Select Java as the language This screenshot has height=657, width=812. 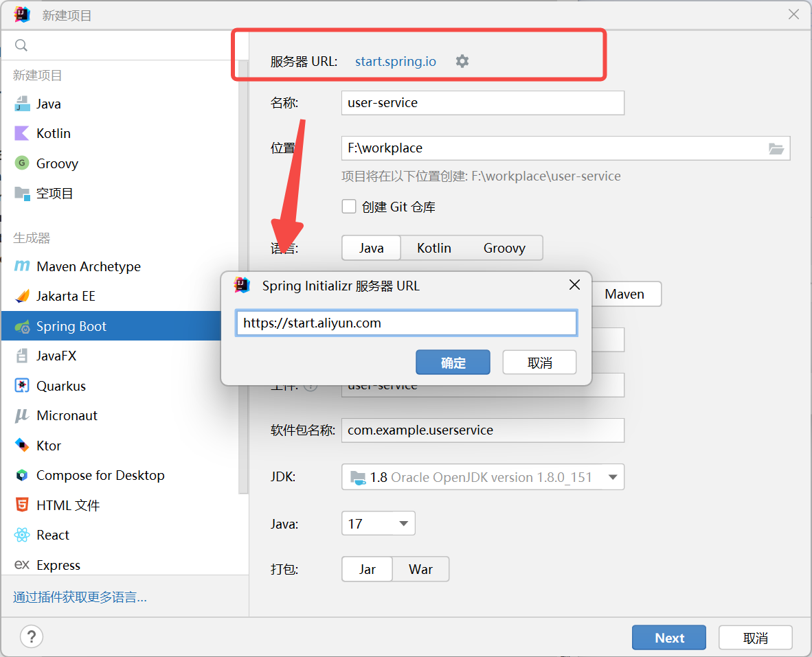pos(371,248)
